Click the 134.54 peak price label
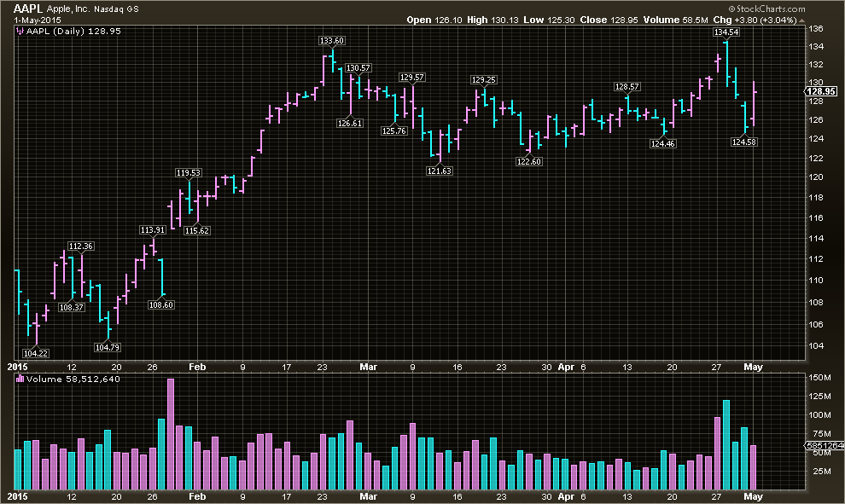 tap(726, 32)
